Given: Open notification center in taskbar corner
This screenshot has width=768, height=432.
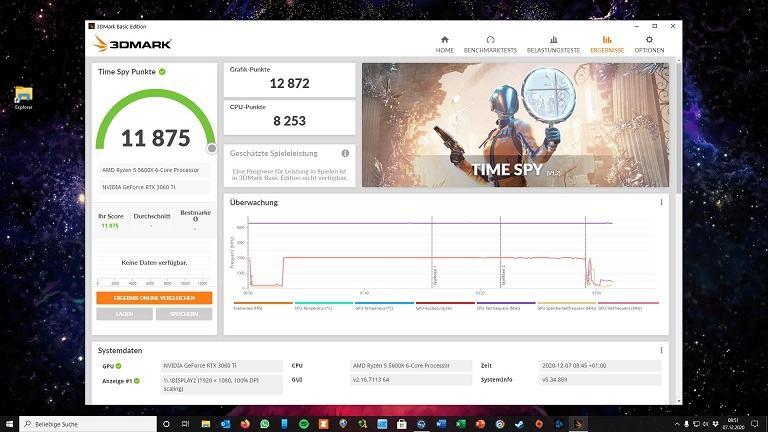Looking at the screenshot, I should tap(755, 424).
